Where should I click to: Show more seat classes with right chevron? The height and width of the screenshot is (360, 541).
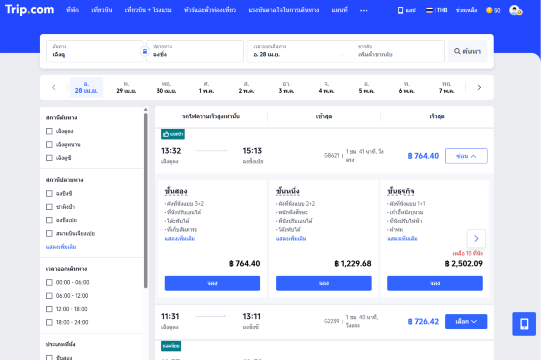point(476,238)
